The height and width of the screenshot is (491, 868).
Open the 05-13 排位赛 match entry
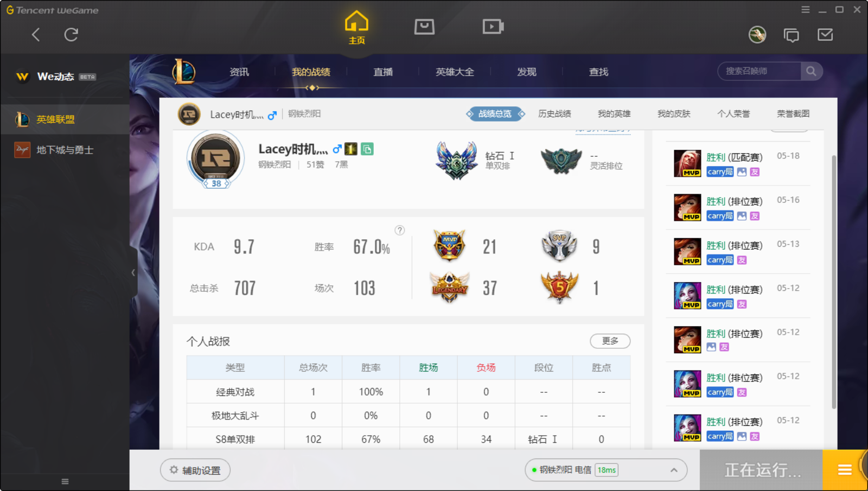(x=738, y=251)
